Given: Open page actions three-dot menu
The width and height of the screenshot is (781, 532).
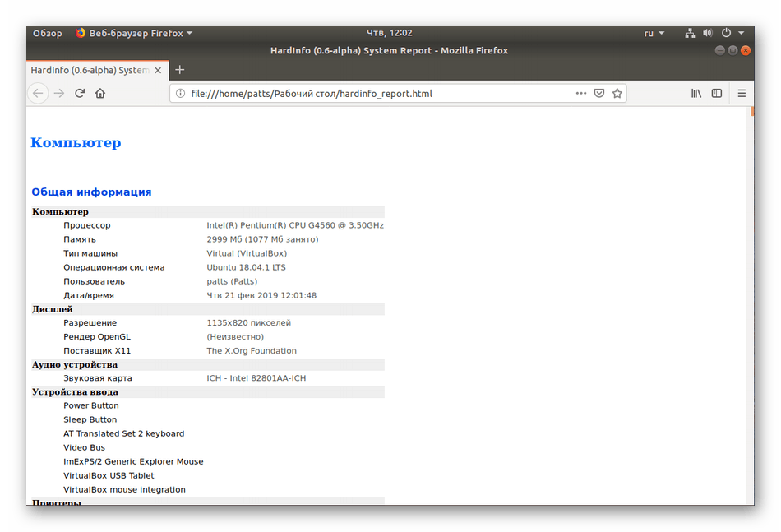Looking at the screenshot, I should (580, 93).
